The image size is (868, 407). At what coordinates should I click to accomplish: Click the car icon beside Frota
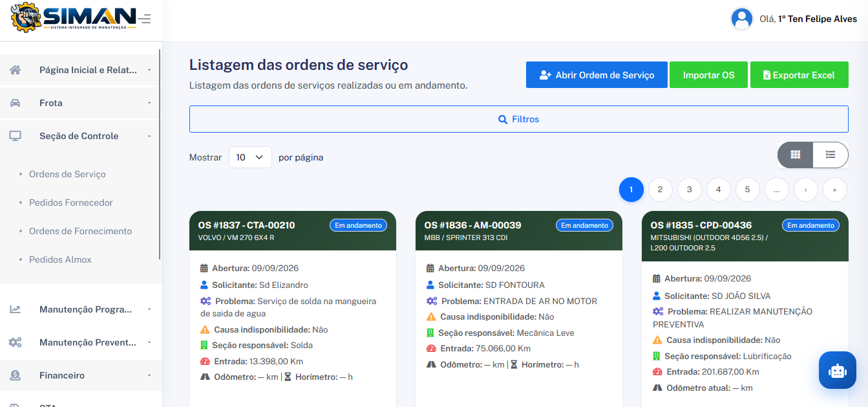16,103
